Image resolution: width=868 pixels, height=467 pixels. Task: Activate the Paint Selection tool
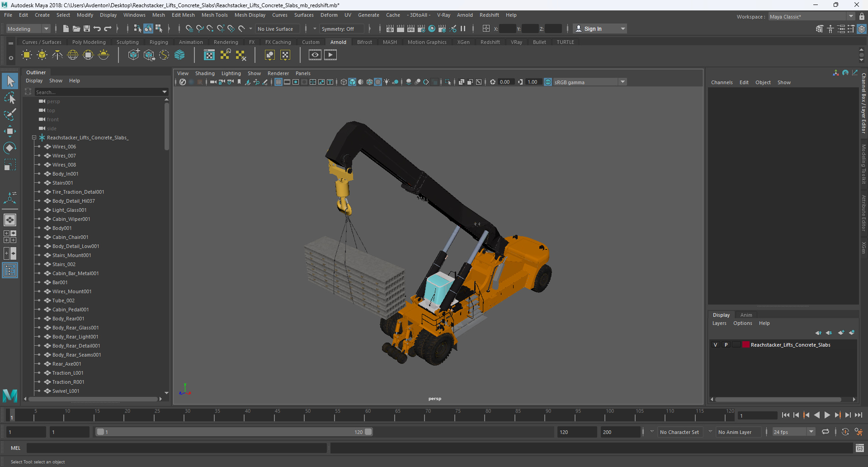pos(10,114)
